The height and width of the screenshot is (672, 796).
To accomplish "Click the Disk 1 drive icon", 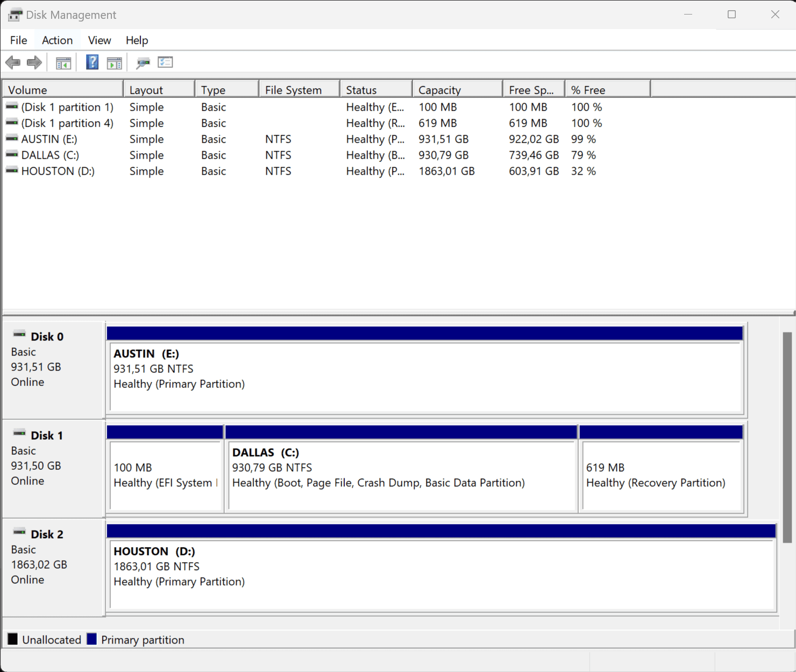I will 19,433.
